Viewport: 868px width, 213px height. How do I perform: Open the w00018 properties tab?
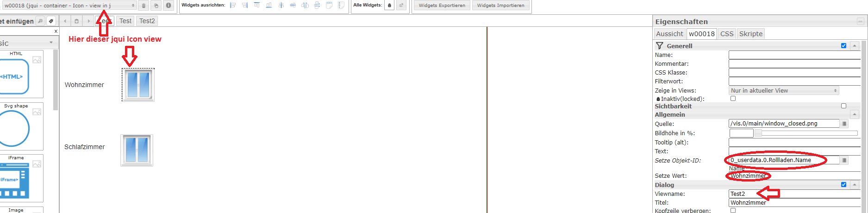coord(701,34)
